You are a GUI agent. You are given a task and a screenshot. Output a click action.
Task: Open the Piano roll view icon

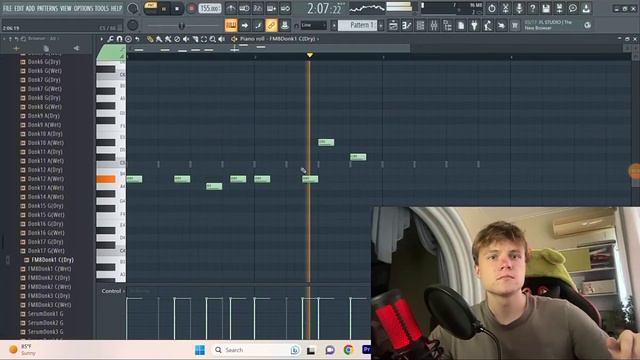click(x=407, y=25)
